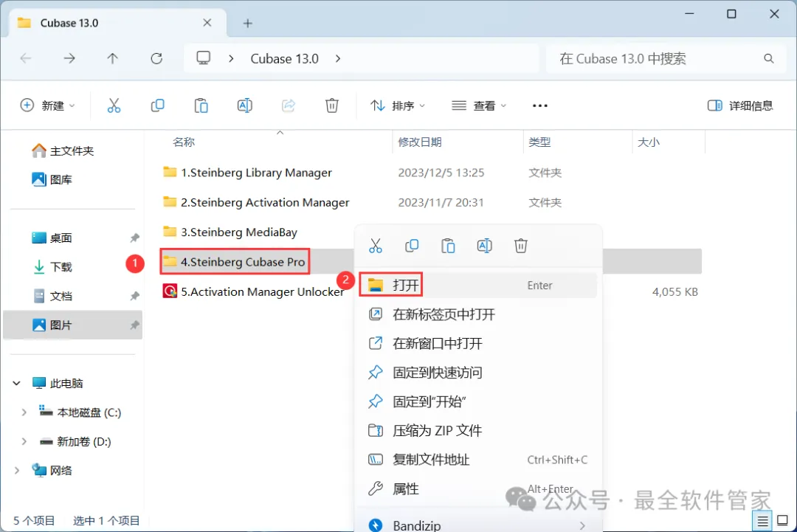Image resolution: width=797 pixels, height=532 pixels.
Task: Open 属性 from the context menu
Action: pyautogui.click(x=478, y=488)
